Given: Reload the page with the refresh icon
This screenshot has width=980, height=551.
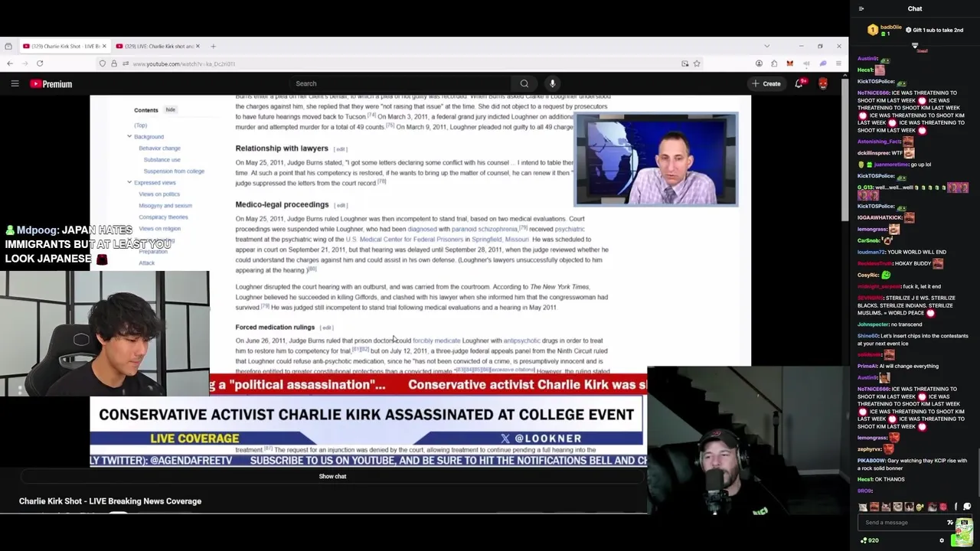Looking at the screenshot, I should click(x=40, y=64).
